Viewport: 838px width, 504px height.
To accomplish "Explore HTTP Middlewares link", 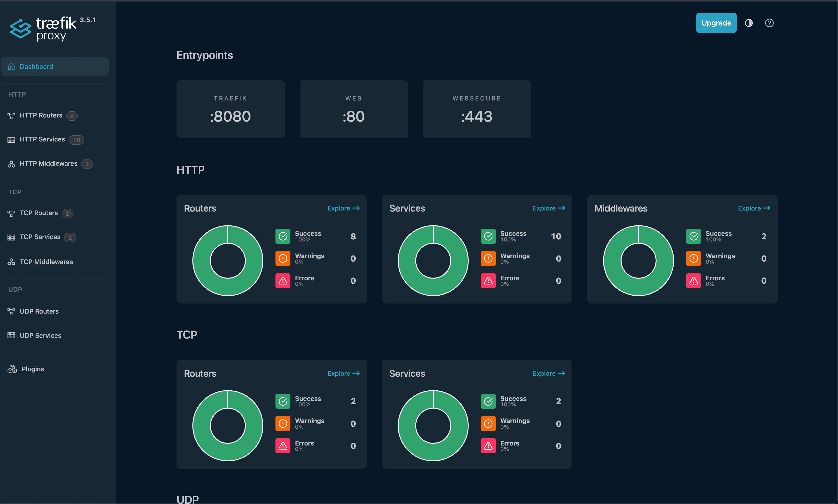I will click(754, 208).
